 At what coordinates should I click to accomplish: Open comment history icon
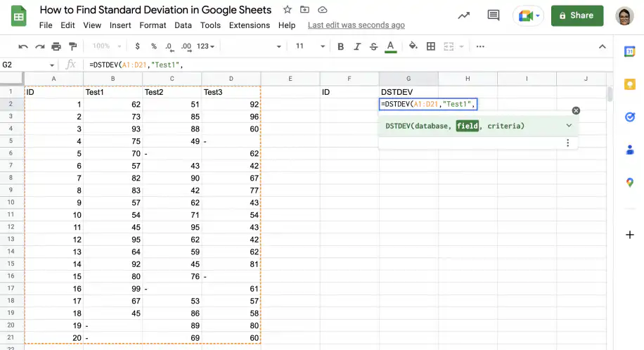pos(494,15)
